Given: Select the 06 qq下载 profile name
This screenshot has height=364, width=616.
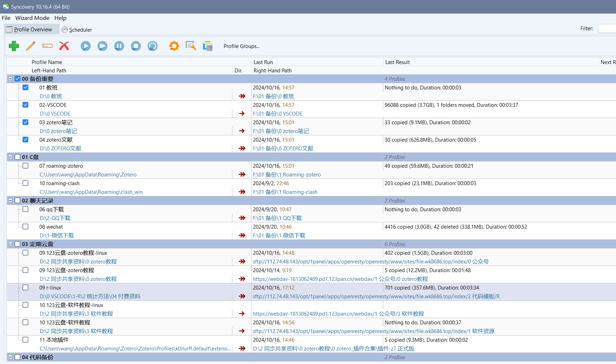Looking at the screenshot, I should point(52,209).
